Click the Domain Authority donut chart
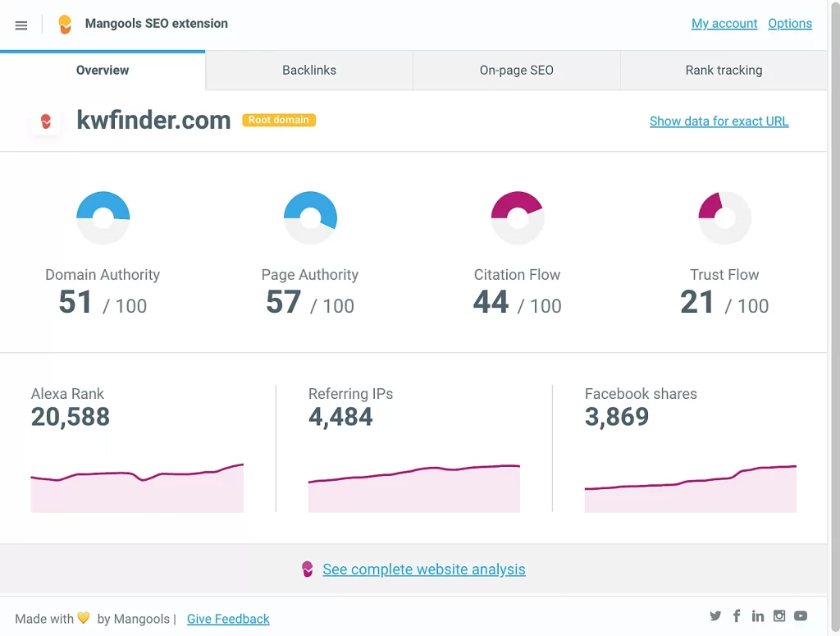Screen dimensions: 840x636 [103, 217]
